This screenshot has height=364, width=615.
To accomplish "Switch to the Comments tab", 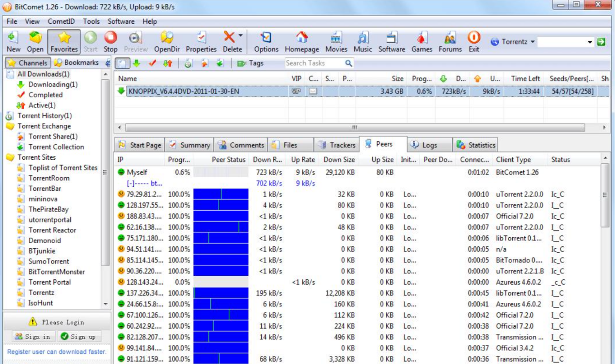I will point(241,145).
